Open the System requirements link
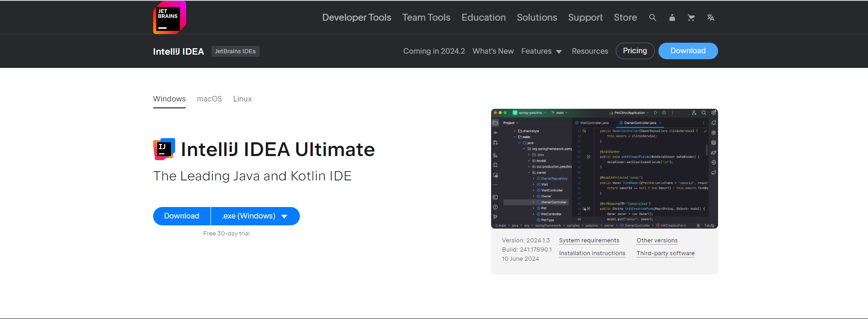Screen dimensions: 868x319 coord(589,241)
